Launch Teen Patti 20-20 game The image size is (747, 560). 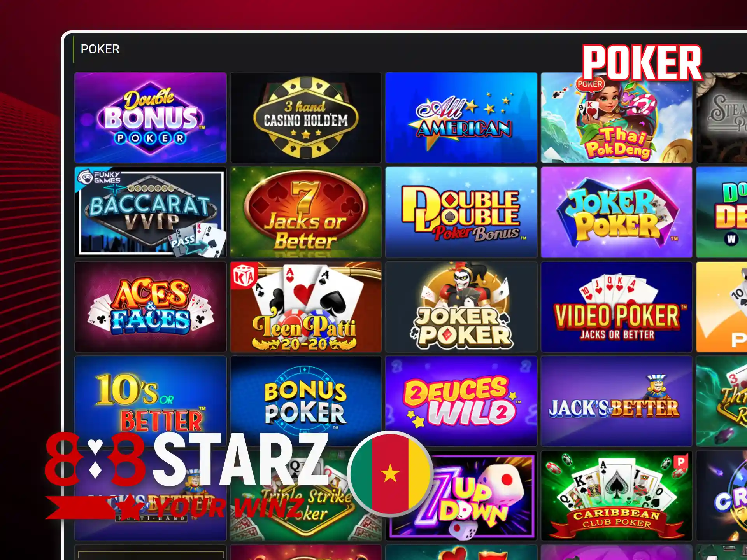pos(306,307)
